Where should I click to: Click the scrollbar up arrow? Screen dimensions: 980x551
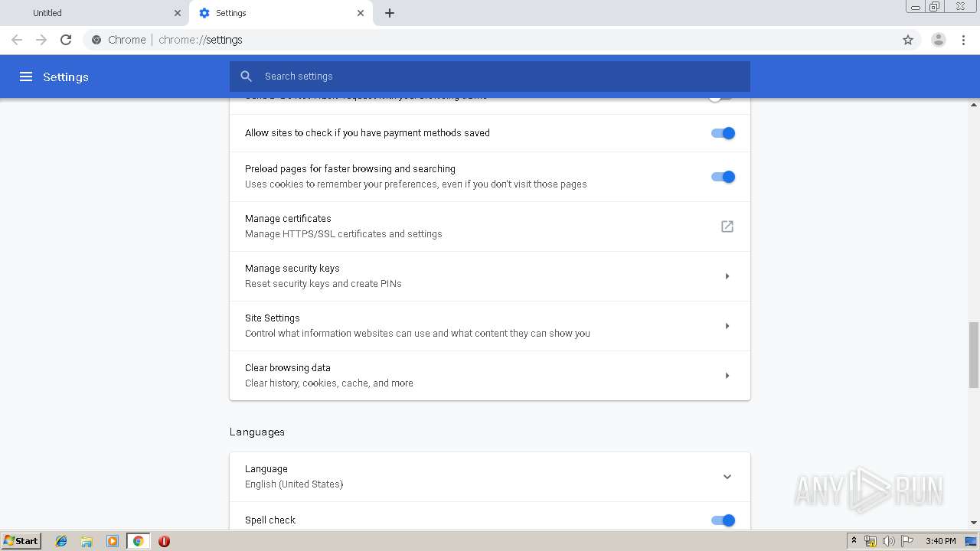(x=974, y=104)
